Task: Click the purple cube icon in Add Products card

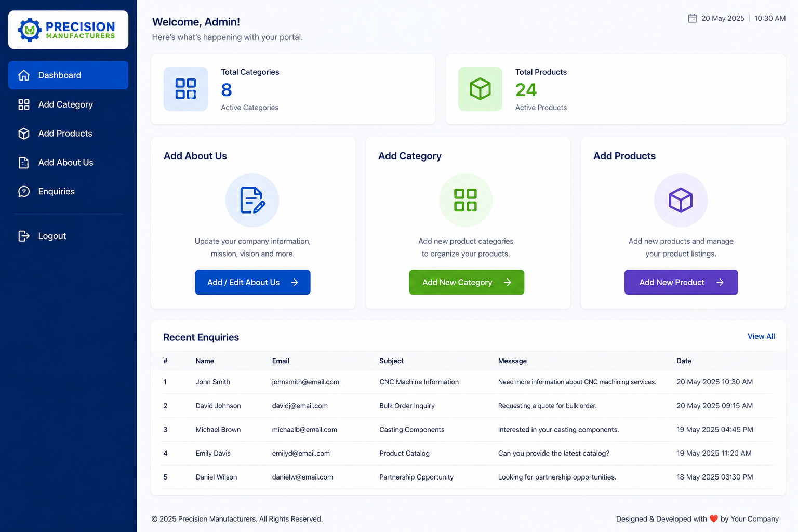Action: [x=681, y=200]
